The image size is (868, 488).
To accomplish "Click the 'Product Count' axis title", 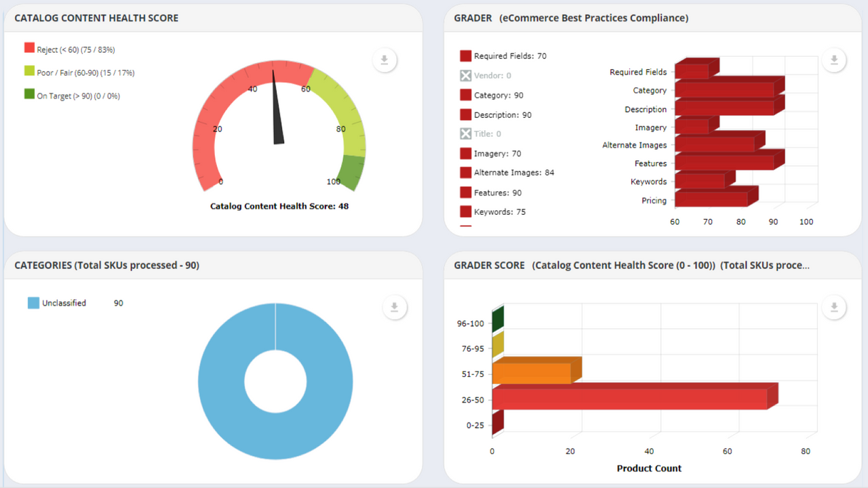I will point(649,468).
